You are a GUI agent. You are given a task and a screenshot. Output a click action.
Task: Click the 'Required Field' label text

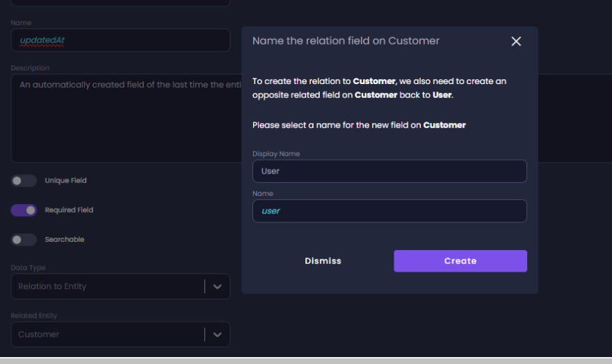69,210
